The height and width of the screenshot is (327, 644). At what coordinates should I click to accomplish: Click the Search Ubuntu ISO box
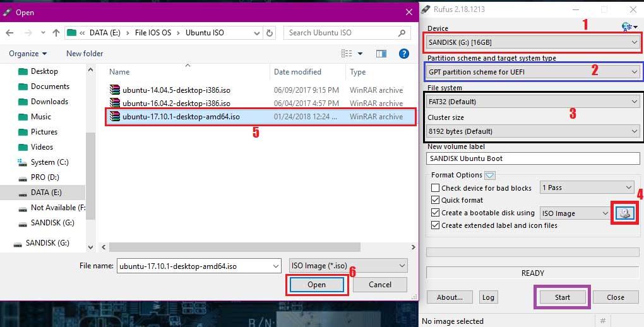347,33
